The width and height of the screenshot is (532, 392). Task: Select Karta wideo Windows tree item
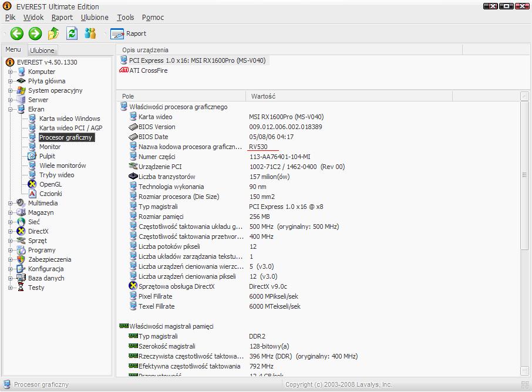[x=69, y=119]
